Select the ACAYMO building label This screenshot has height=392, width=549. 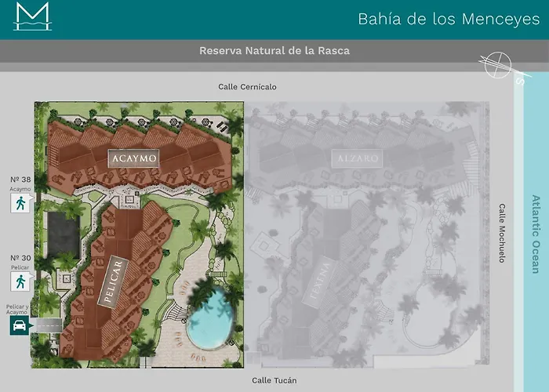point(134,158)
